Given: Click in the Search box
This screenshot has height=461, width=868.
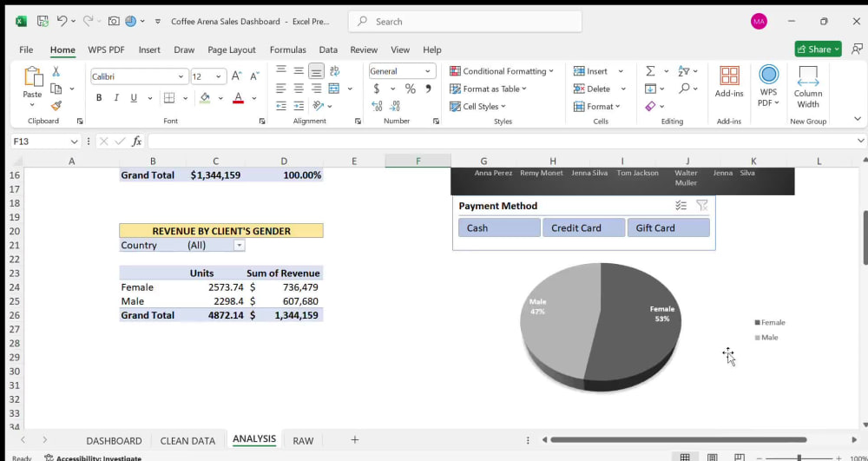Looking at the screenshot, I should (x=465, y=22).
